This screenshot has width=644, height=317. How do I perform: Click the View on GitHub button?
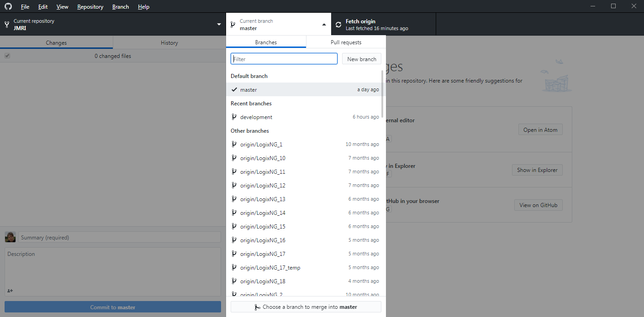click(x=538, y=205)
